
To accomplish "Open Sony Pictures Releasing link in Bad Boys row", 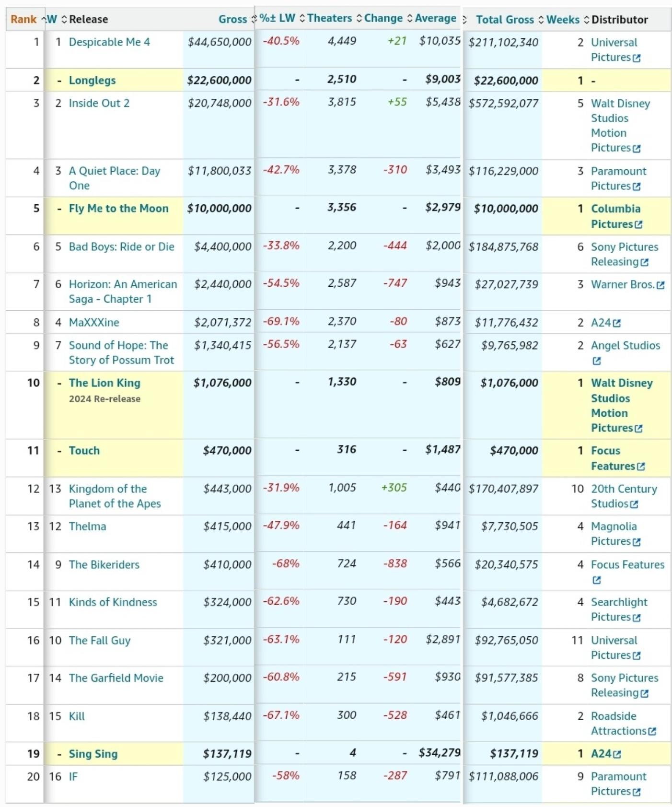I will [625, 254].
